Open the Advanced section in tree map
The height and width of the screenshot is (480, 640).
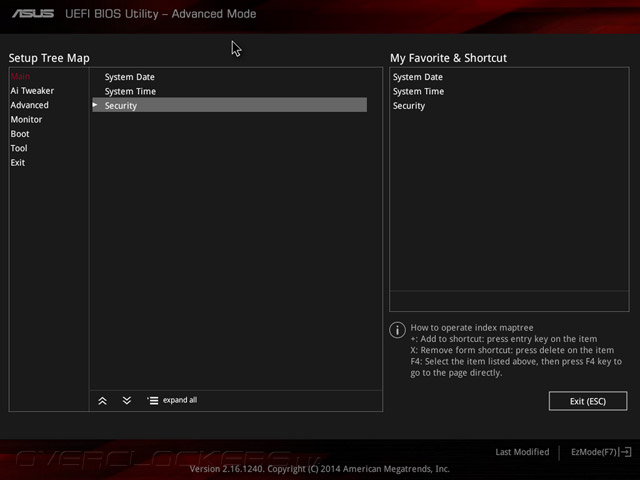(x=29, y=105)
